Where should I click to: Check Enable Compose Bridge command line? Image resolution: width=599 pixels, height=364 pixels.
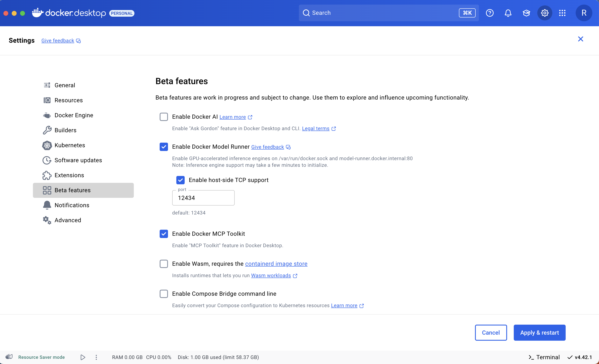164,294
